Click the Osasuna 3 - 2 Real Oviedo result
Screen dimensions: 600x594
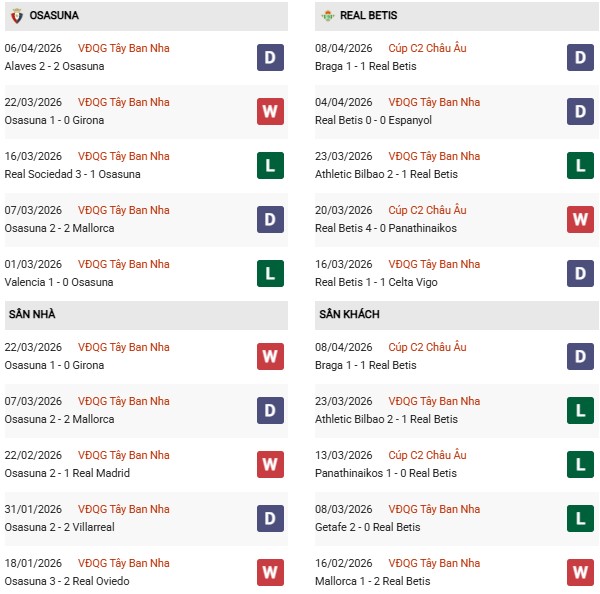click(x=68, y=581)
